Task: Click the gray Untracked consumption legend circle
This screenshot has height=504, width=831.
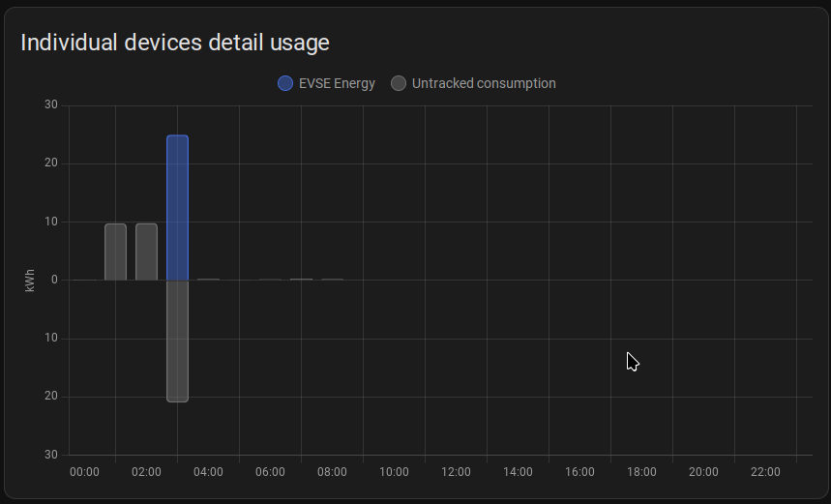Action: coord(399,83)
